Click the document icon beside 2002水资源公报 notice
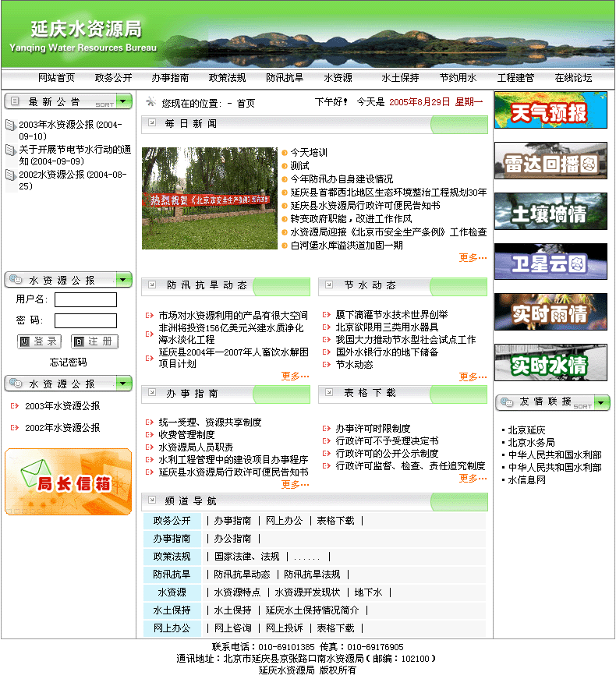This screenshot has width=616, height=679. [10, 175]
